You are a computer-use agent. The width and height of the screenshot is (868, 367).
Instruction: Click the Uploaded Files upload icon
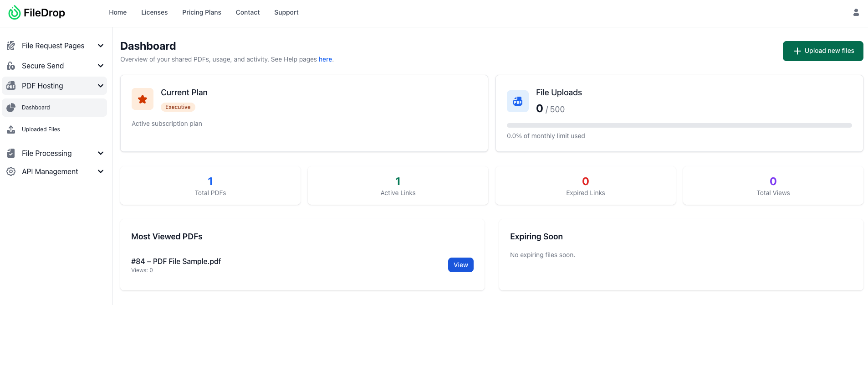[11, 129]
